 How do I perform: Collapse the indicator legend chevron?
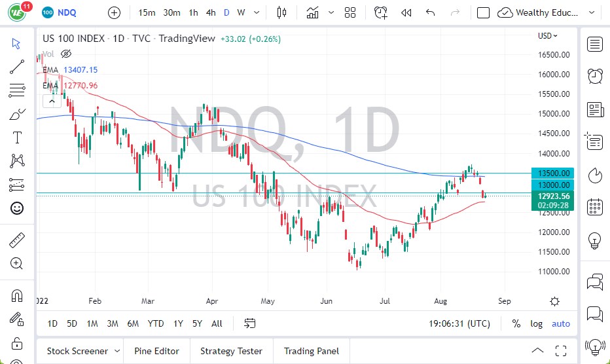point(50,101)
